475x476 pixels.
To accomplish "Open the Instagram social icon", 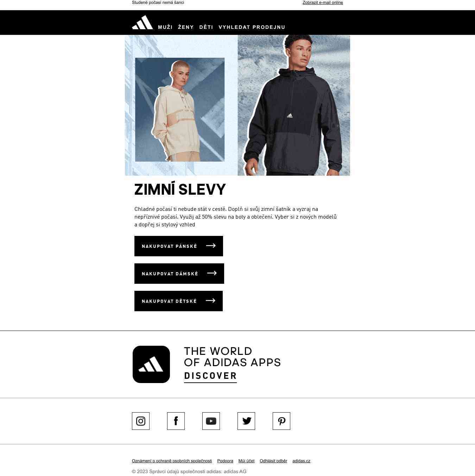I will (x=141, y=421).
